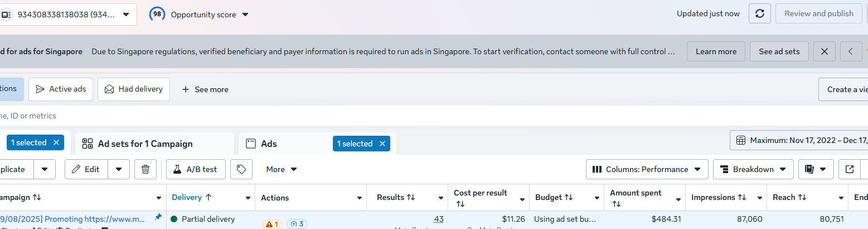Screen dimensions: 868x229
Task: Toggle the Active ads filter
Action: pyautogui.click(x=61, y=89)
